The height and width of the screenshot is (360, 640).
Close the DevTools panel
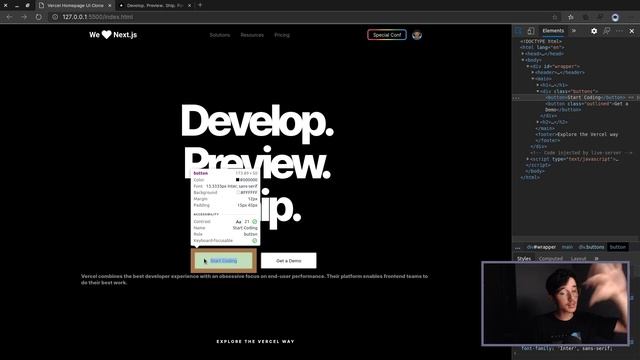click(x=632, y=31)
